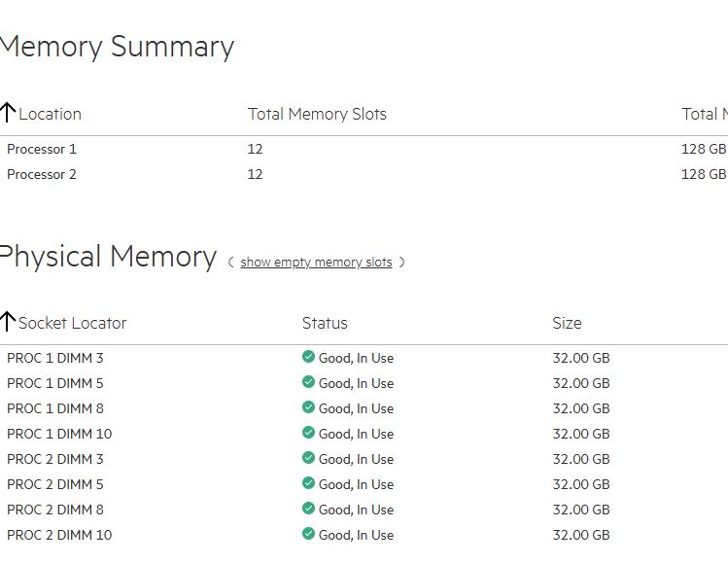Select the PROC 2 DIMM 3 entry

pyautogui.click(x=54, y=459)
